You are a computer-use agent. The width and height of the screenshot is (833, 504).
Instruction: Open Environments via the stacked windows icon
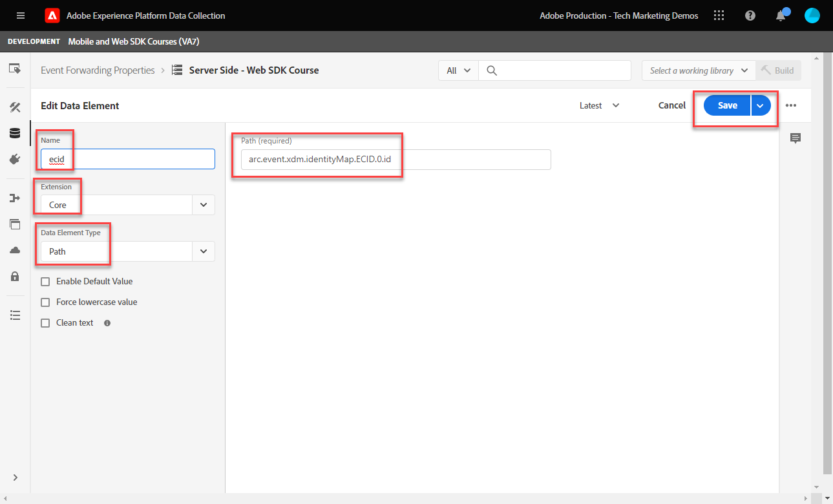(x=15, y=224)
